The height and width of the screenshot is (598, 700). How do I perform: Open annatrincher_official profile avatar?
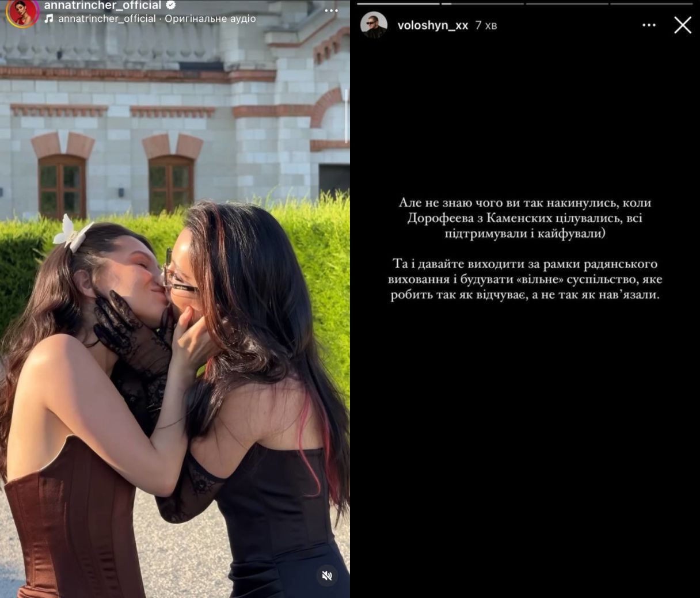23,13
